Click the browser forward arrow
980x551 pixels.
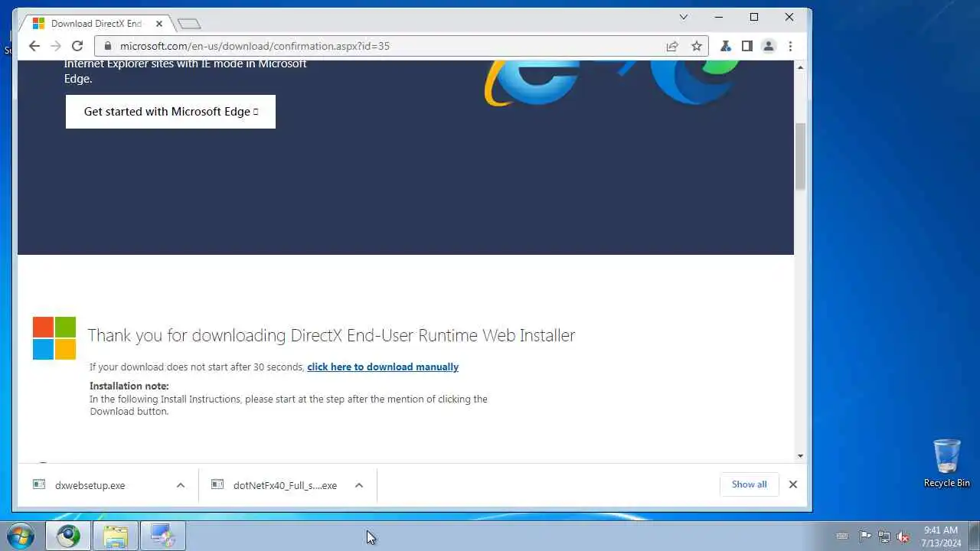coord(55,46)
